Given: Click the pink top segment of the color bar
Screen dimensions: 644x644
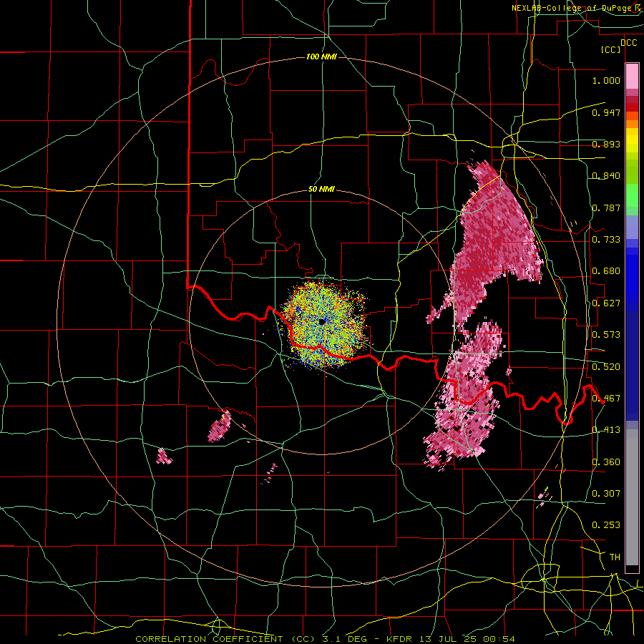Looking at the screenshot, I should [632, 76].
